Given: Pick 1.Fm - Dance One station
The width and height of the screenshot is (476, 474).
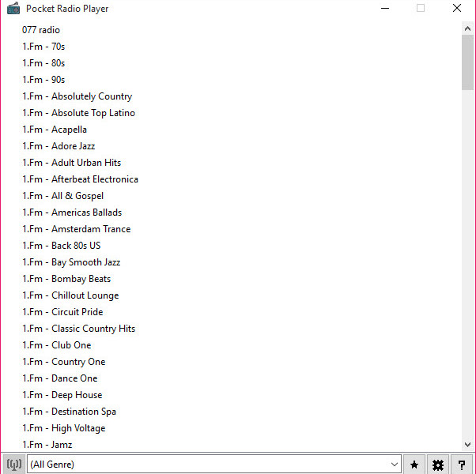Looking at the screenshot, I should tap(60, 378).
